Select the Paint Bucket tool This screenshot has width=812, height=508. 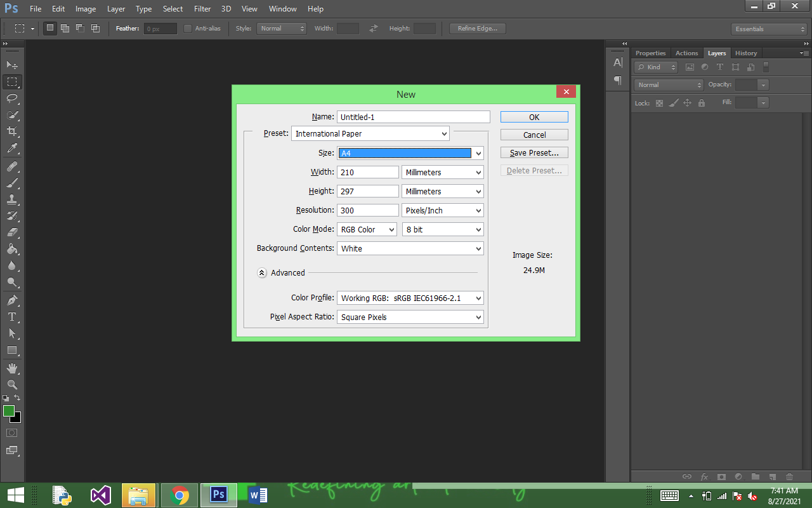[12, 249]
